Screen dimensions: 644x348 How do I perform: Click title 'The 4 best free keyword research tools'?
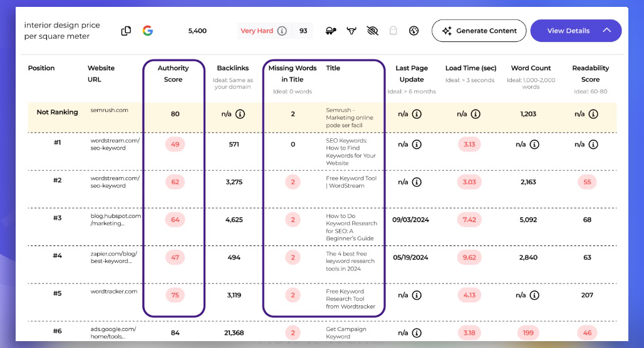click(x=350, y=262)
